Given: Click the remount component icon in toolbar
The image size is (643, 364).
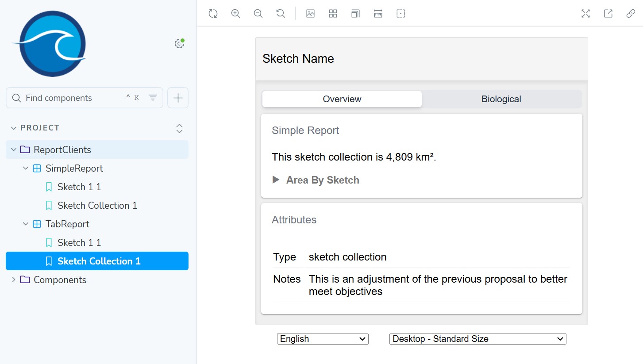Looking at the screenshot, I should (x=213, y=13).
